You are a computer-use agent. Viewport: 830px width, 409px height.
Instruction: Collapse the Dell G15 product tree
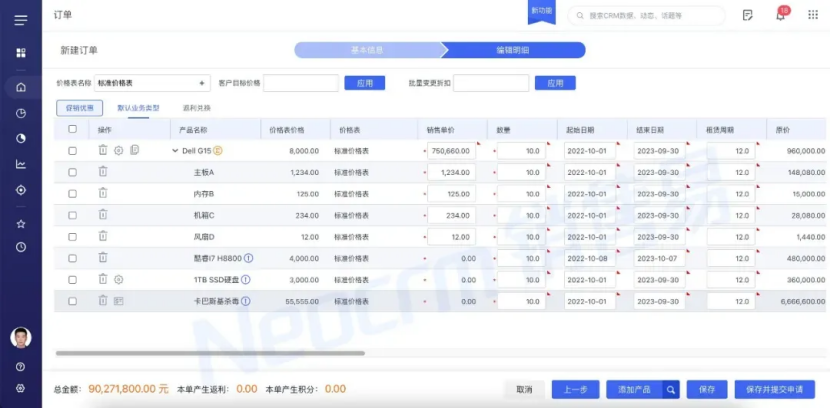[x=175, y=151]
